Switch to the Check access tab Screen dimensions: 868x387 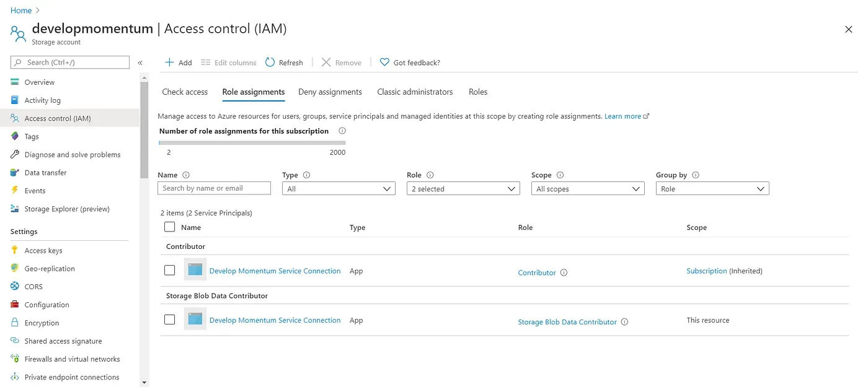(x=185, y=92)
